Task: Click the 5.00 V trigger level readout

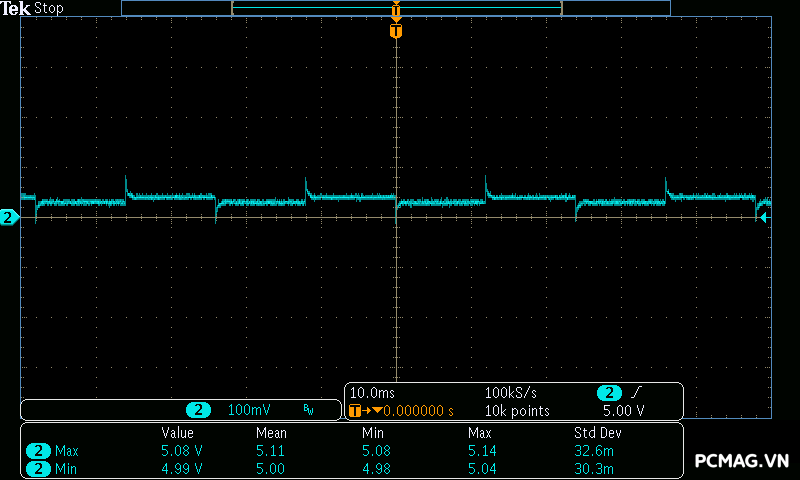Action: tap(623, 410)
